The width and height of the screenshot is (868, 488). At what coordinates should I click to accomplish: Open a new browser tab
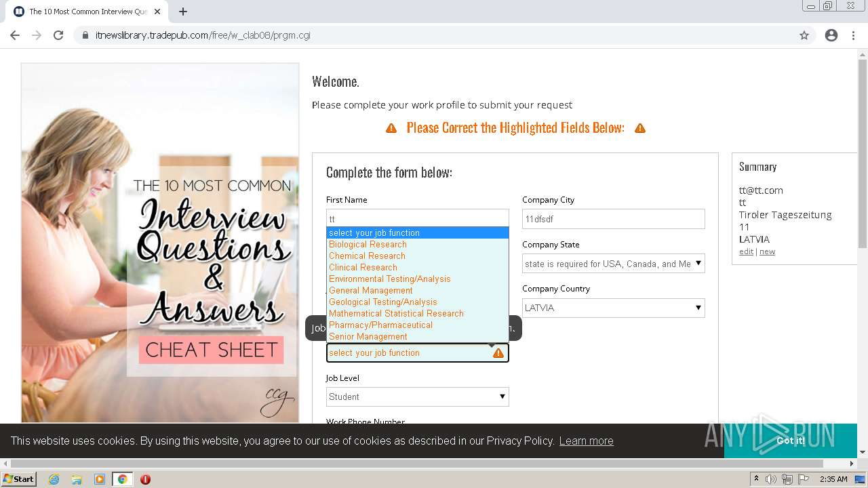click(x=183, y=12)
